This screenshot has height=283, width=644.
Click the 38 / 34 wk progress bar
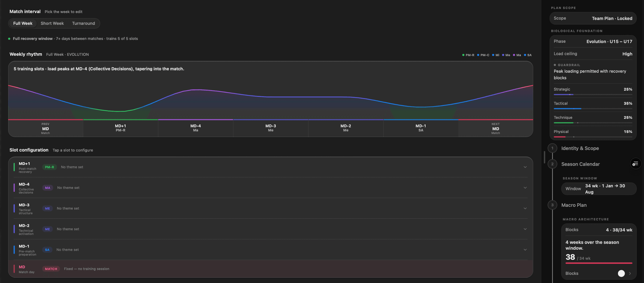coord(599,263)
